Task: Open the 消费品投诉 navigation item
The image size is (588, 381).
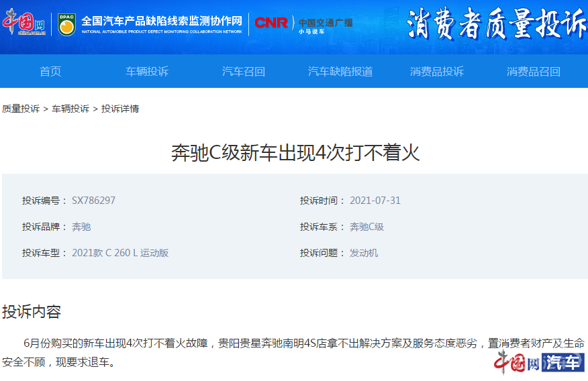Action: click(437, 71)
